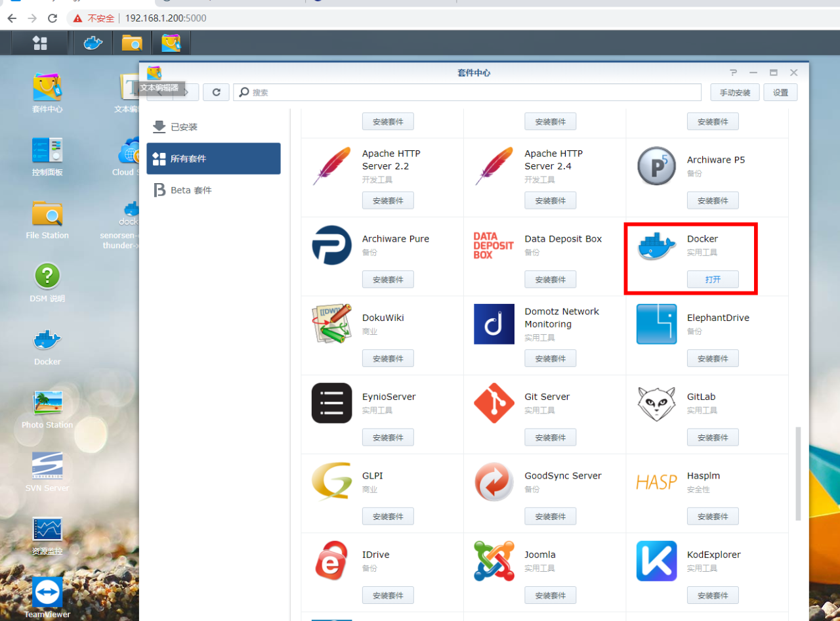Click the package search input field
840x621 pixels.
click(472, 93)
